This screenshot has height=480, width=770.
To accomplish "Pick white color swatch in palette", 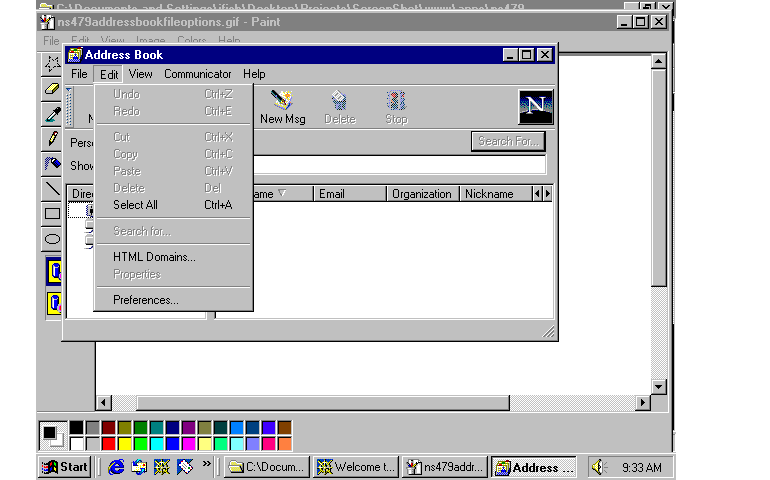I will click(x=76, y=444).
